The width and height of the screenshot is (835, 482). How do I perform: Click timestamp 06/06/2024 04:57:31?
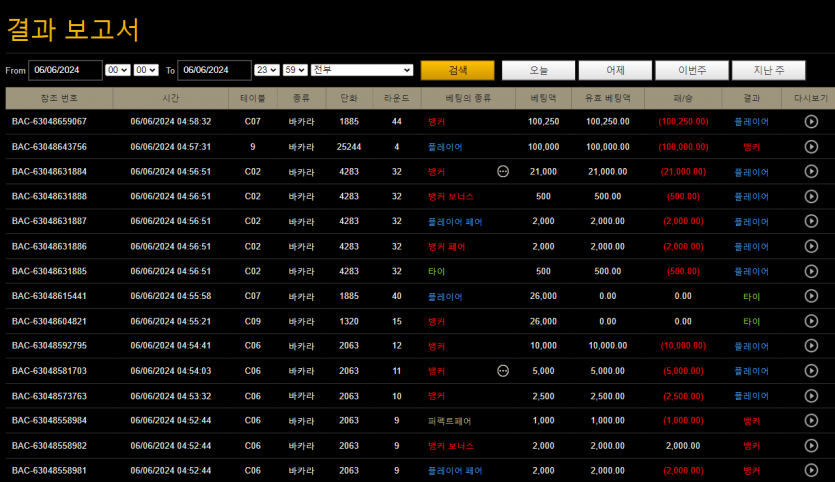click(x=170, y=146)
